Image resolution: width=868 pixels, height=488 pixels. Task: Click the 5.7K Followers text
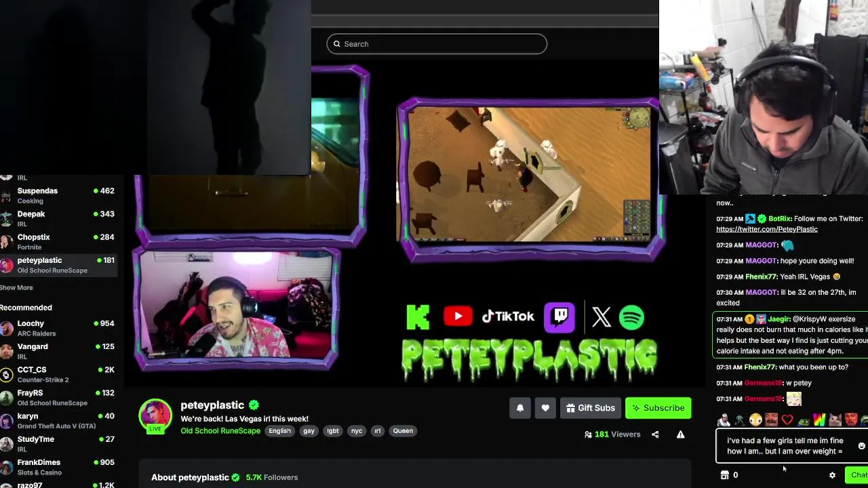coord(272,477)
